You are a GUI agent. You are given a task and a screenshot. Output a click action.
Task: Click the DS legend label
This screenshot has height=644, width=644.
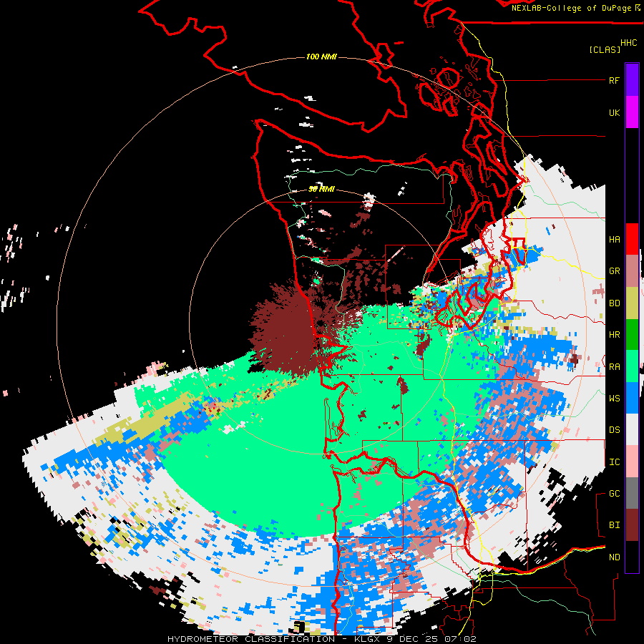[614, 430]
